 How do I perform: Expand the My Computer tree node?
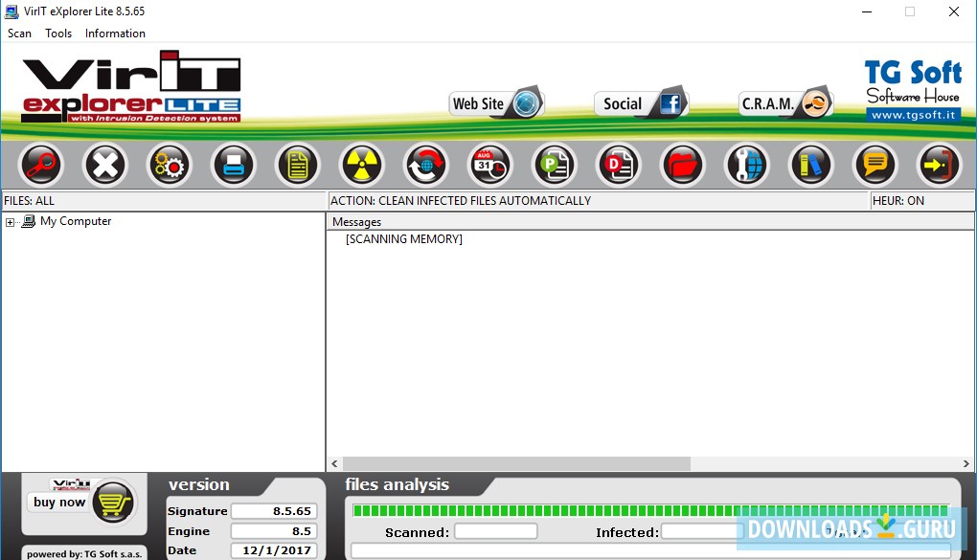[x=10, y=222]
